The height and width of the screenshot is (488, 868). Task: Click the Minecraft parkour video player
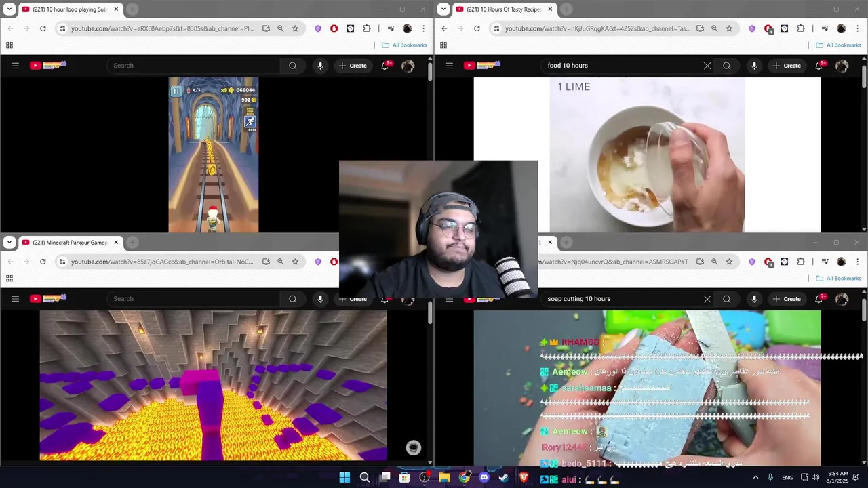(x=214, y=386)
